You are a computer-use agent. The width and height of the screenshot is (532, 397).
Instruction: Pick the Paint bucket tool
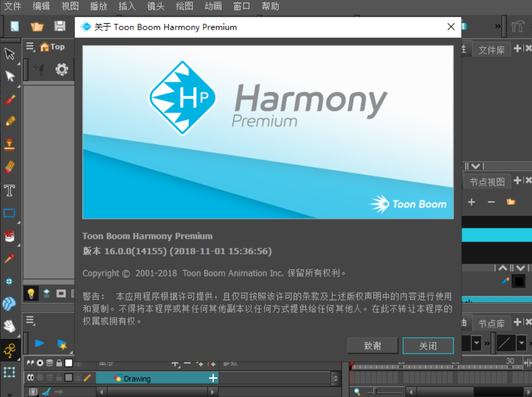point(10,236)
